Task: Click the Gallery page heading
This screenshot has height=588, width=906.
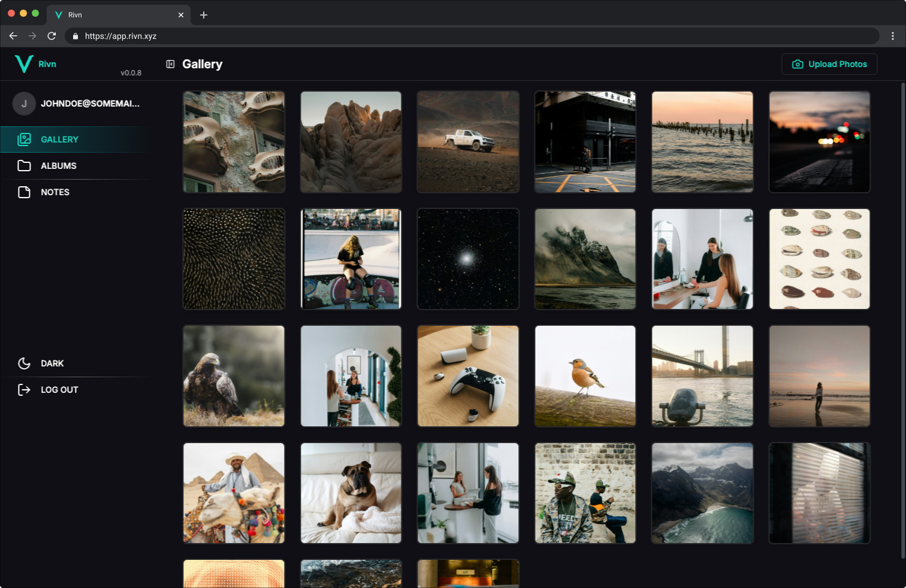Action: pyautogui.click(x=202, y=64)
